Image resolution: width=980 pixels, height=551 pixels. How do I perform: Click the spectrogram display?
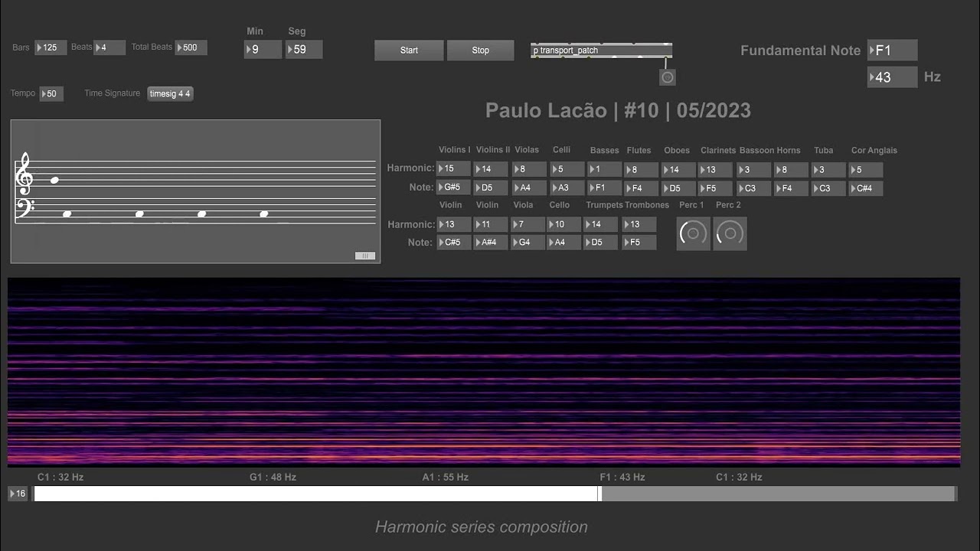coord(484,372)
